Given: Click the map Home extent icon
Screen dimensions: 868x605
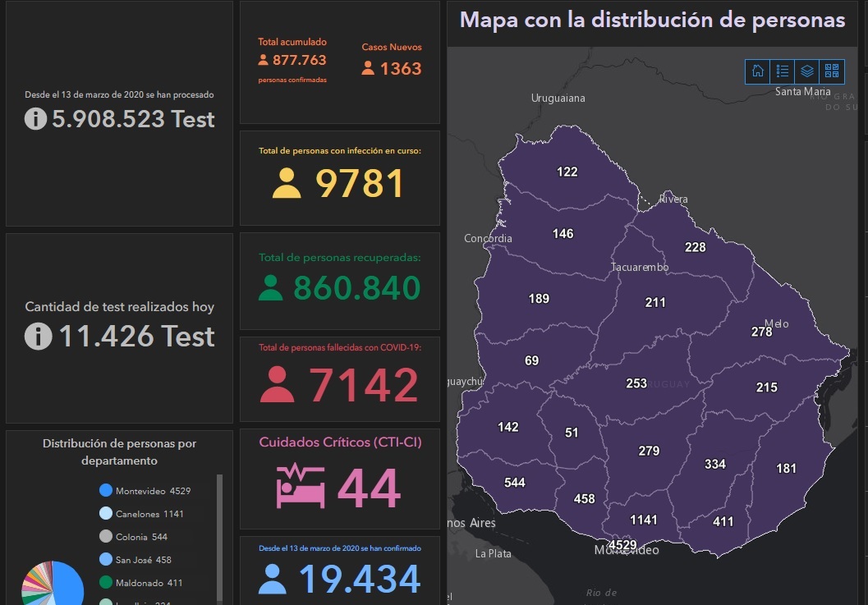Looking at the screenshot, I should pyautogui.click(x=757, y=71).
